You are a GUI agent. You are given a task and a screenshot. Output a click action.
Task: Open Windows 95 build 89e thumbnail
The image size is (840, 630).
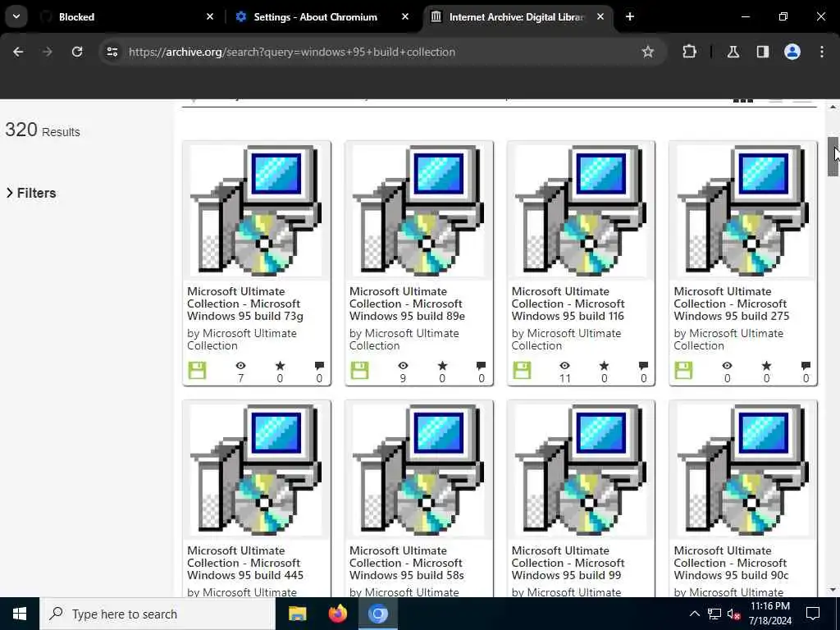point(419,211)
